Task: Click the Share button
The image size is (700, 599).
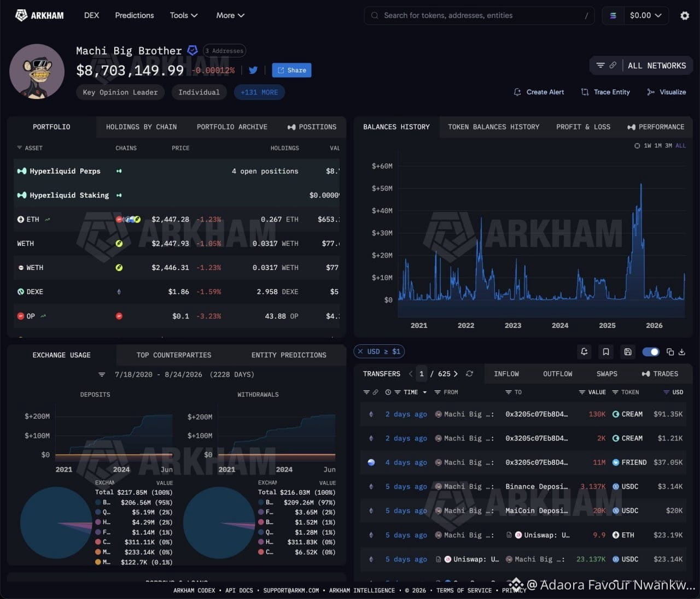Action: pyautogui.click(x=291, y=70)
